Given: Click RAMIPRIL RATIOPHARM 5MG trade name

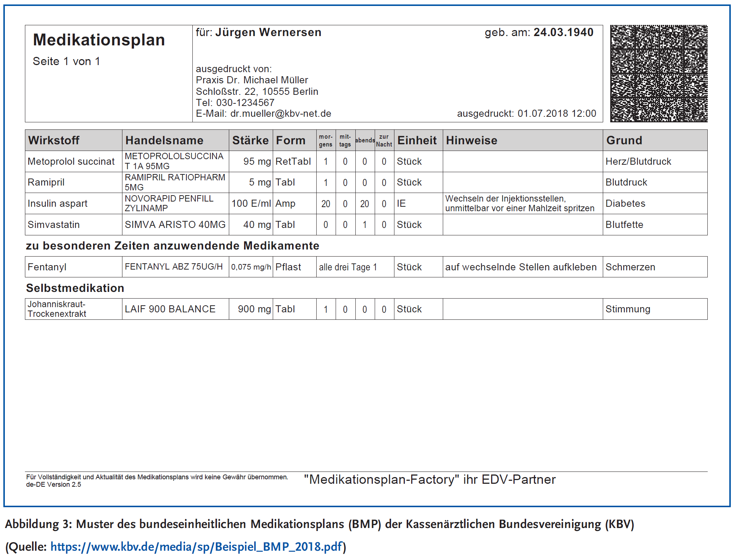Looking at the screenshot, I should 175,182.
